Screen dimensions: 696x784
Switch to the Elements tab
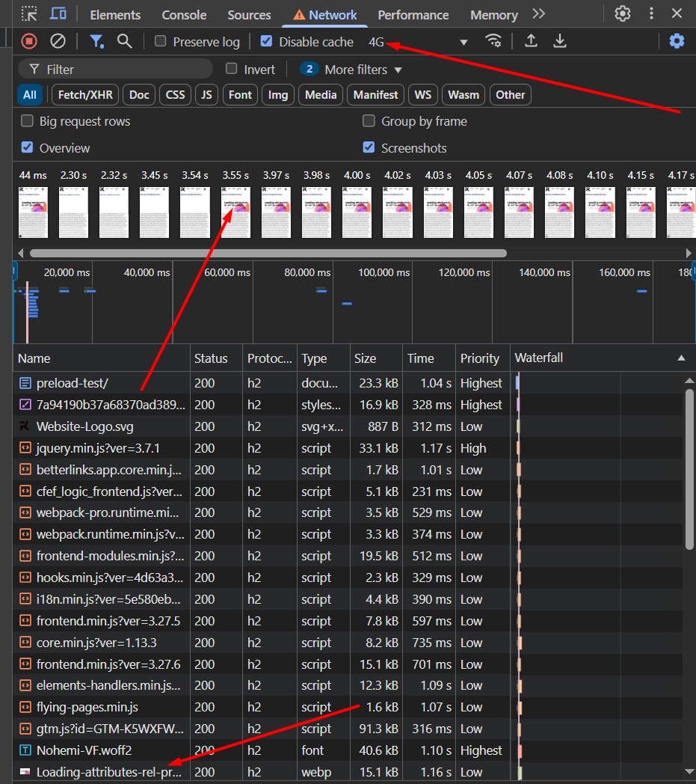[115, 15]
